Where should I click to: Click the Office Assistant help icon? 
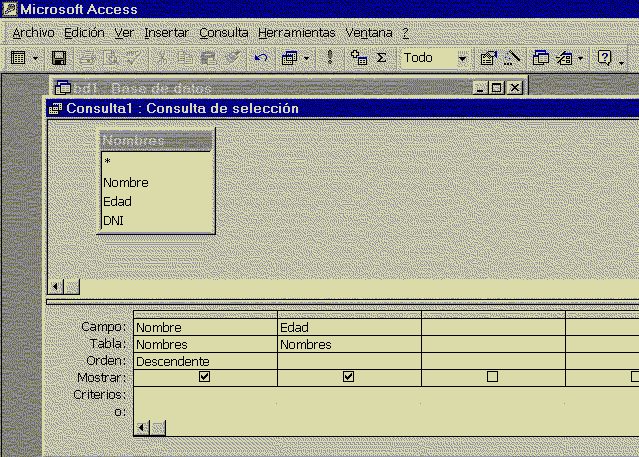point(604,58)
